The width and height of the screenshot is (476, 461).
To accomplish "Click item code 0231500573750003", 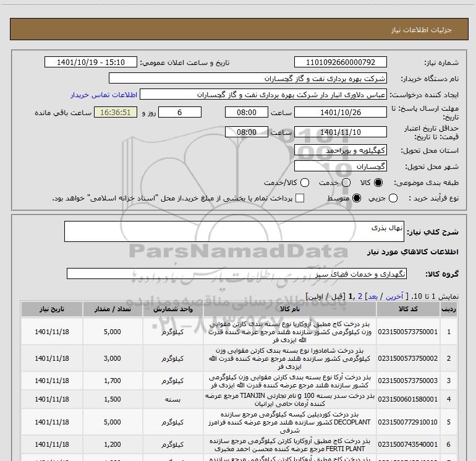I will tap(408, 381).
